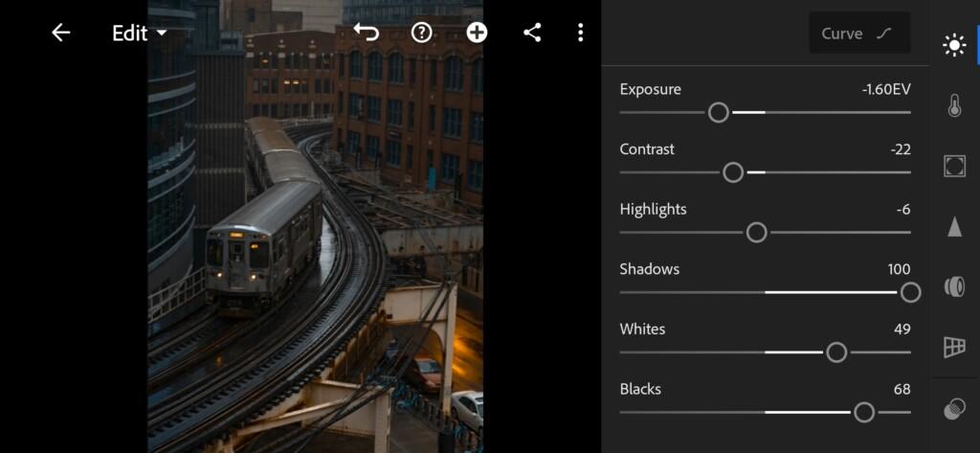The height and width of the screenshot is (453, 980).
Task: Tap the plus add icon
Action: (477, 33)
